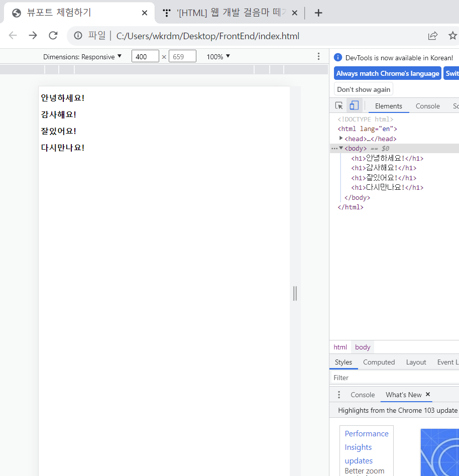Close the [HTML] 웹 개발 걸음마 tab
The image size is (459, 476).
(294, 13)
